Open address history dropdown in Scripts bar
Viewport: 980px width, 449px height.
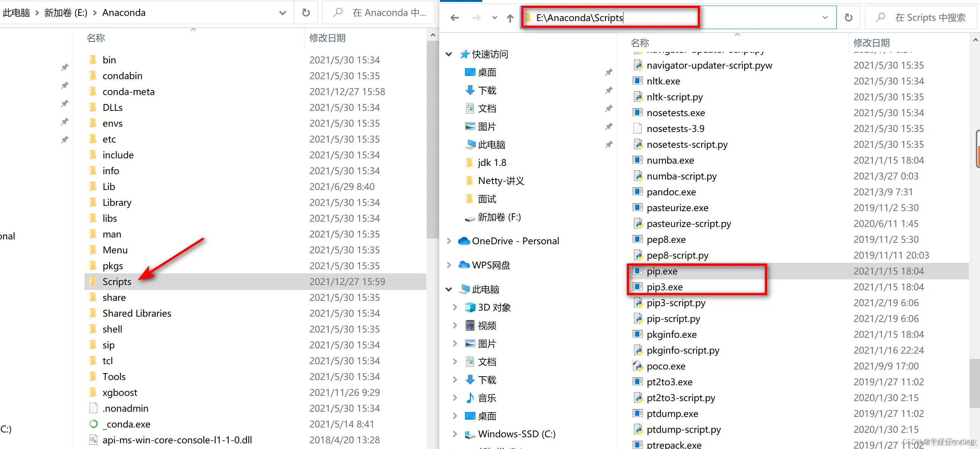[x=825, y=17]
